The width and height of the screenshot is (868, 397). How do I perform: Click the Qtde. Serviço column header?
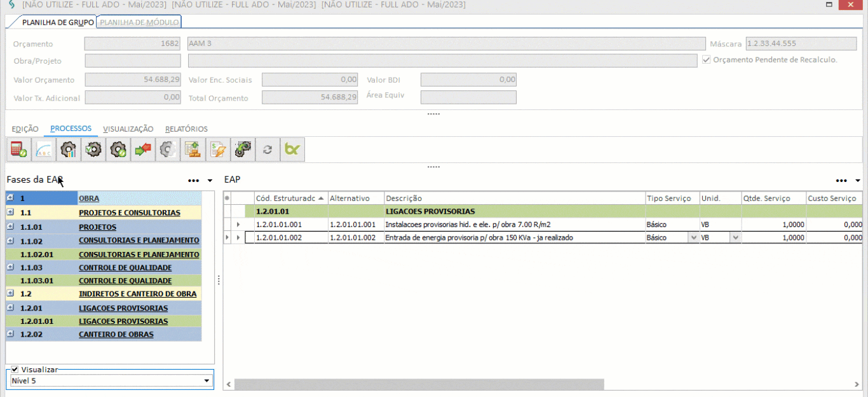coord(774,198)
